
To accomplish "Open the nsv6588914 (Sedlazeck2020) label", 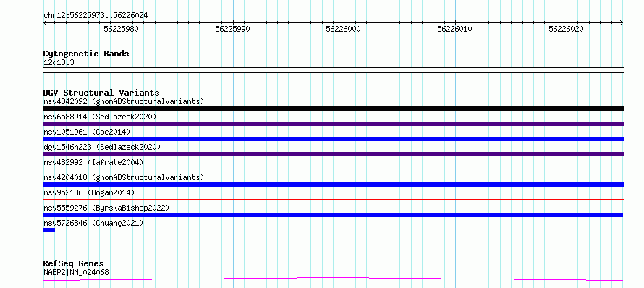I will click(100, 117).
